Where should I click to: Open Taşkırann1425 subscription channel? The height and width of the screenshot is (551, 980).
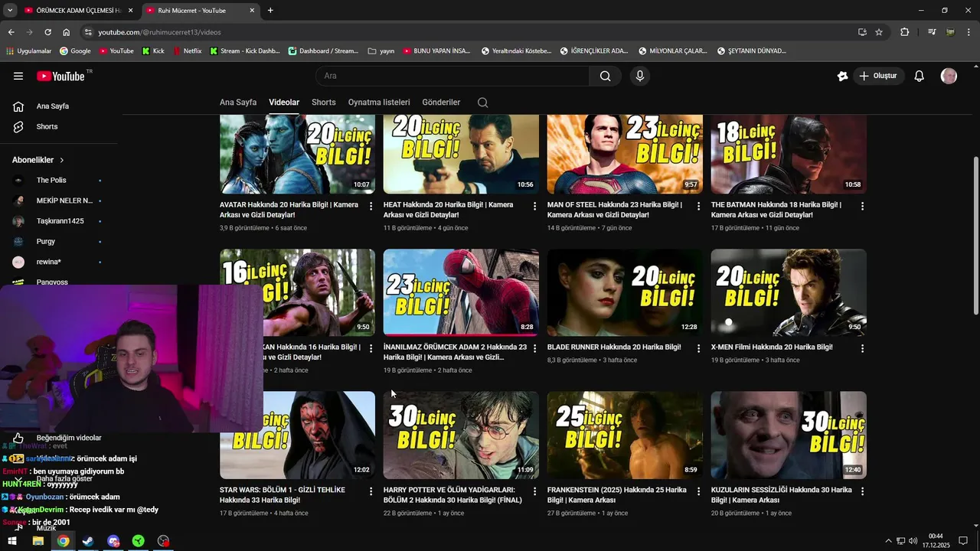pyautogui.click(x=59, y=221)
